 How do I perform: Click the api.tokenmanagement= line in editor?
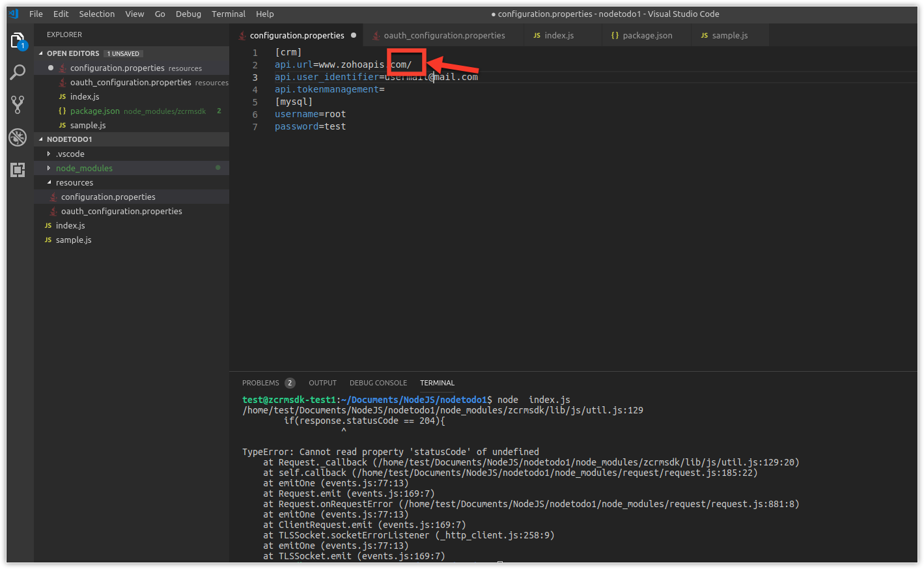pos(329,89)
